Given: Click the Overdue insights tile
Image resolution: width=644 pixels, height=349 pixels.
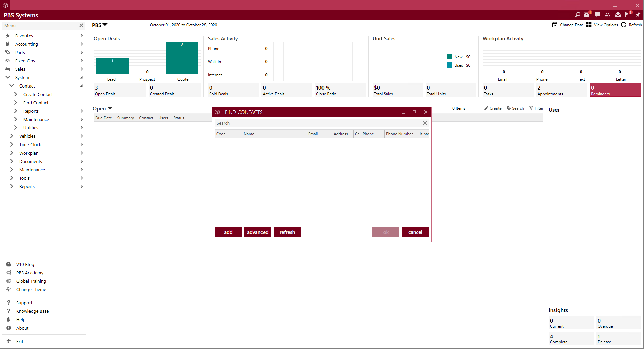Looking at the screenshot, I should tap(619, 323).
